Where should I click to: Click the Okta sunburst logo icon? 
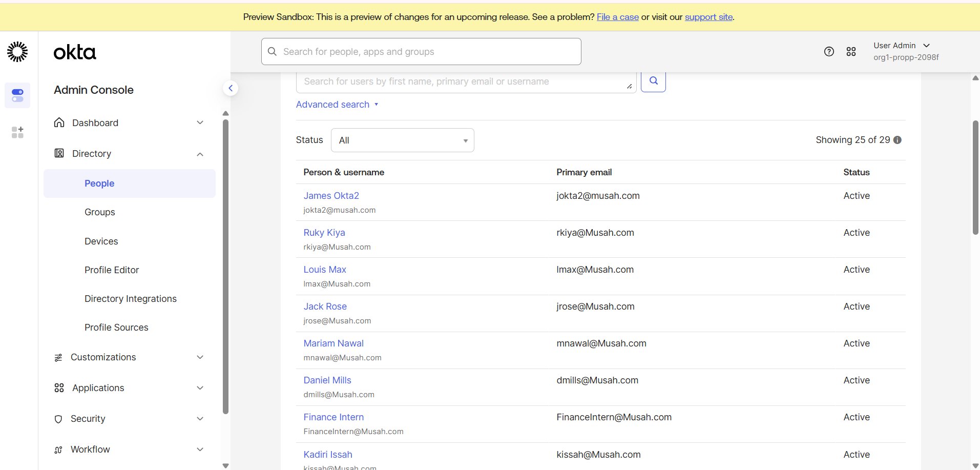point(17,52)
